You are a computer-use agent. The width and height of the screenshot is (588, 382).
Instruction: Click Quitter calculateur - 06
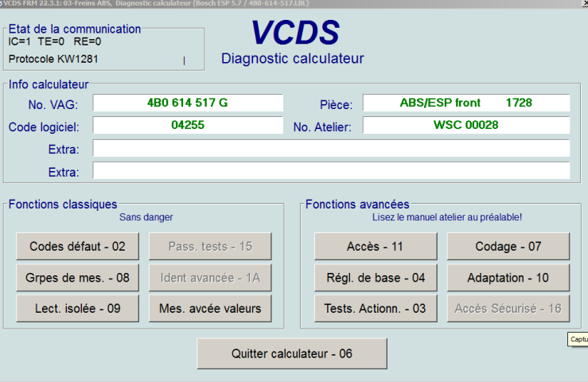click(x=292, y=353)
